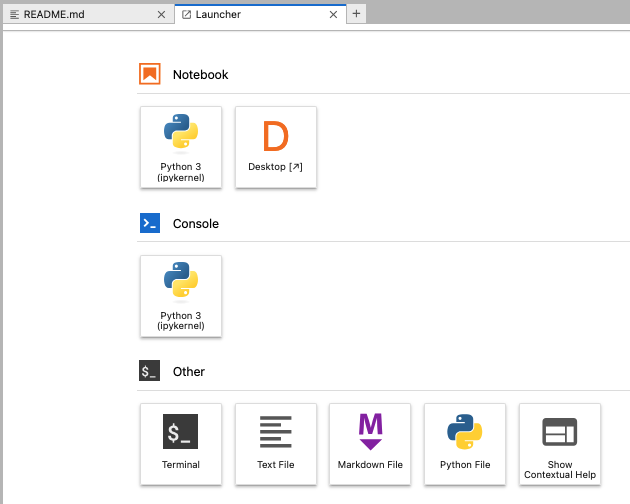This screenshot has width=630, height=504.
Task: Close the README.md tab
Action: 162,14
